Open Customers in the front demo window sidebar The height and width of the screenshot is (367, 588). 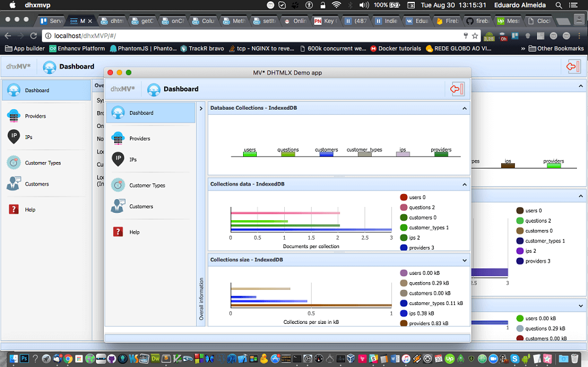coord(150,206)
